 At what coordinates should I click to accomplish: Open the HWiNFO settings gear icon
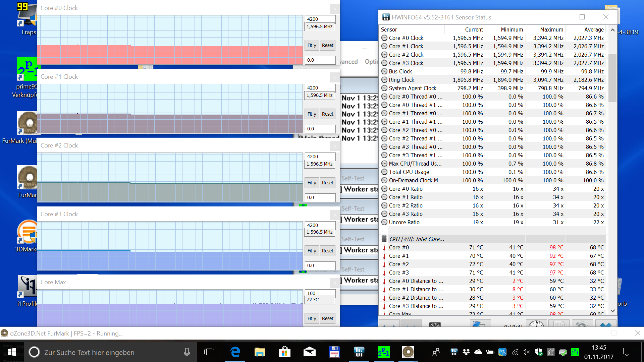click(582, 324)
